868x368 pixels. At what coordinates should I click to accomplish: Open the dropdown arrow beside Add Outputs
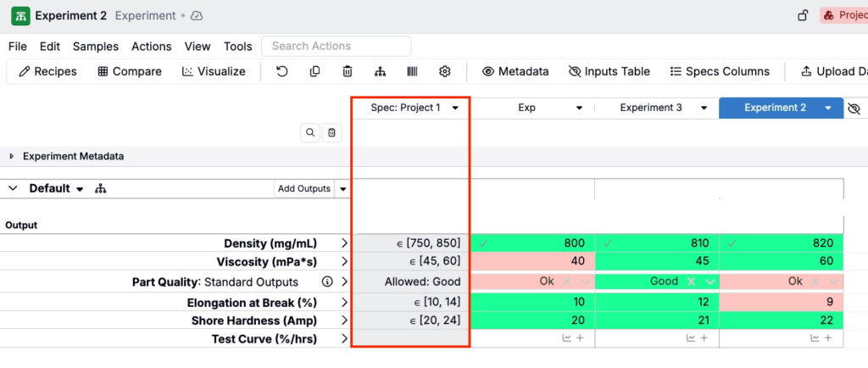tap(343, 189)
